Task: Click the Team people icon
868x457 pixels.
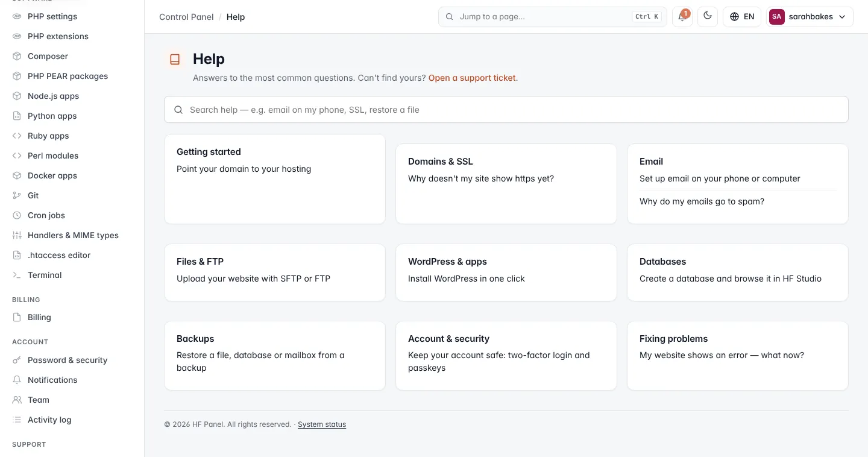Action: [17, 400]
